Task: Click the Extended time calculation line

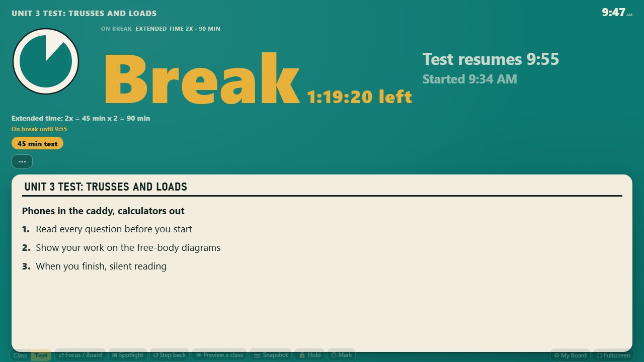Action: (x=81, y=119)
